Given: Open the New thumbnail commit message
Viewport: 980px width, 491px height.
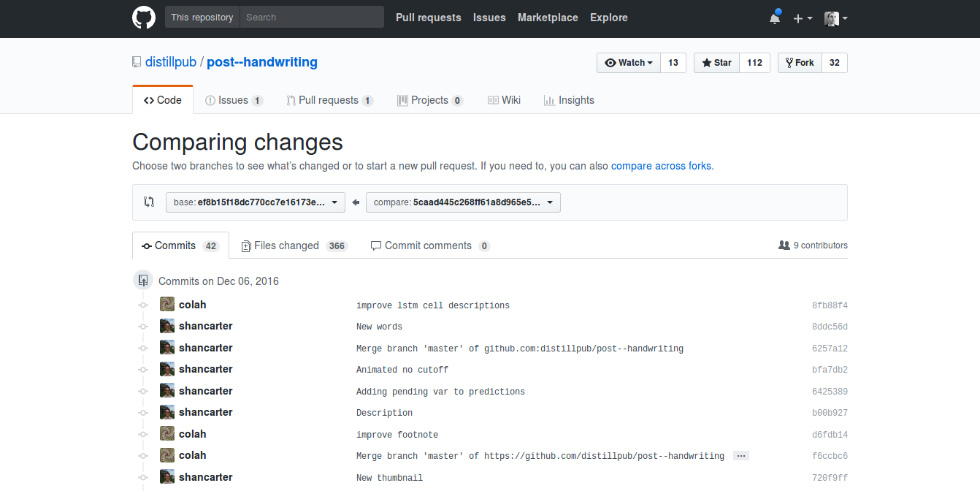Looking at the screenshot, I should pyautogui.click(x=389, y=478).
